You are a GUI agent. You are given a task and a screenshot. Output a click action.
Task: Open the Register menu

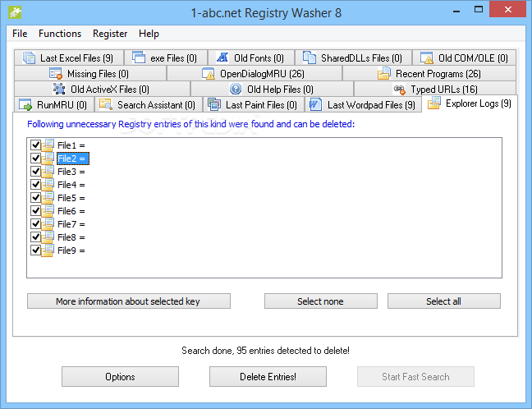tap(110, 34)
